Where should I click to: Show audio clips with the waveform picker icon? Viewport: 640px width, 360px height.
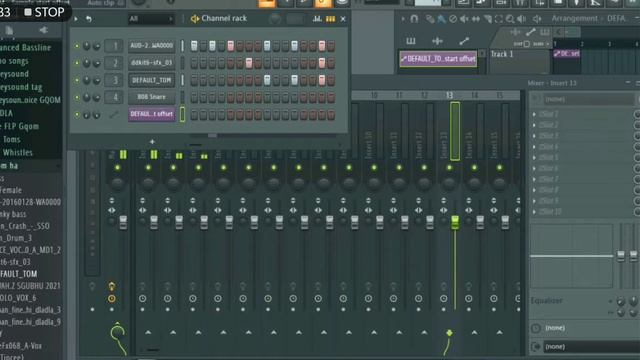tap(437, 41)
